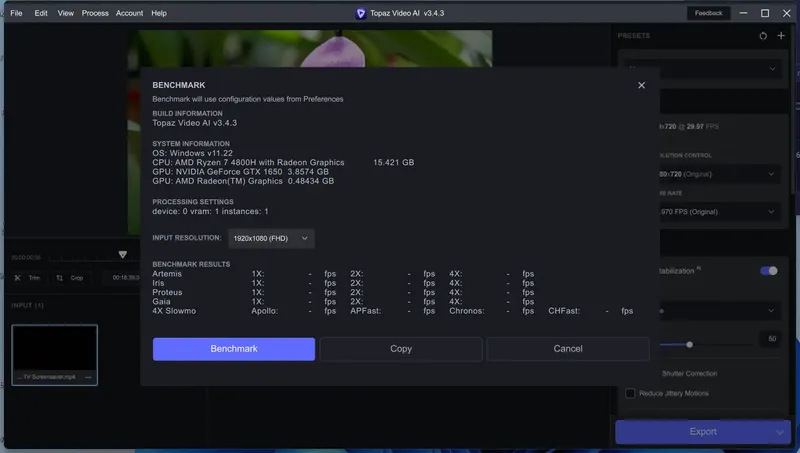Screen dimensions: 800x453
Task: Click the Copy button
Action: pos(401,349)
